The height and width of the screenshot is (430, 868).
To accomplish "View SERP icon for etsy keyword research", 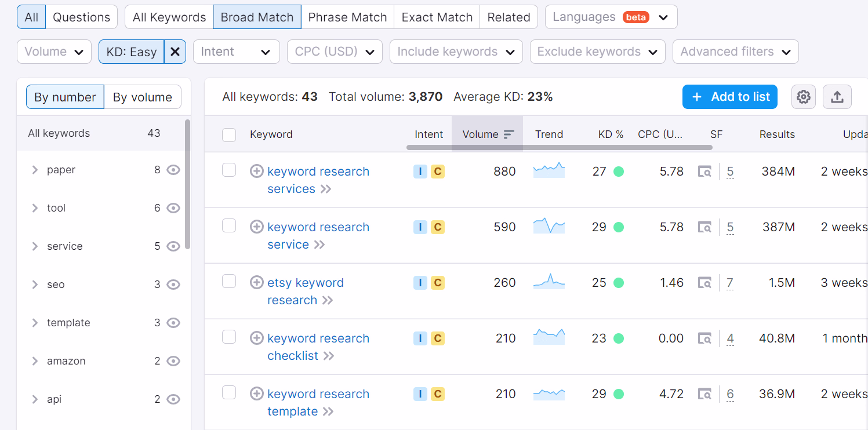I will tap(704, 283).
